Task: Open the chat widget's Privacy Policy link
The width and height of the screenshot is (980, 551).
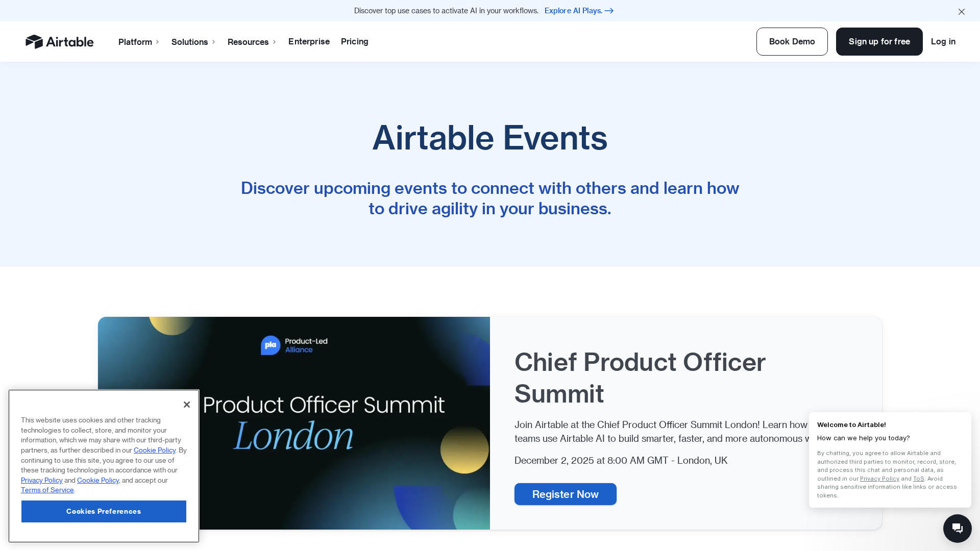Action: [x=879, y=479]
